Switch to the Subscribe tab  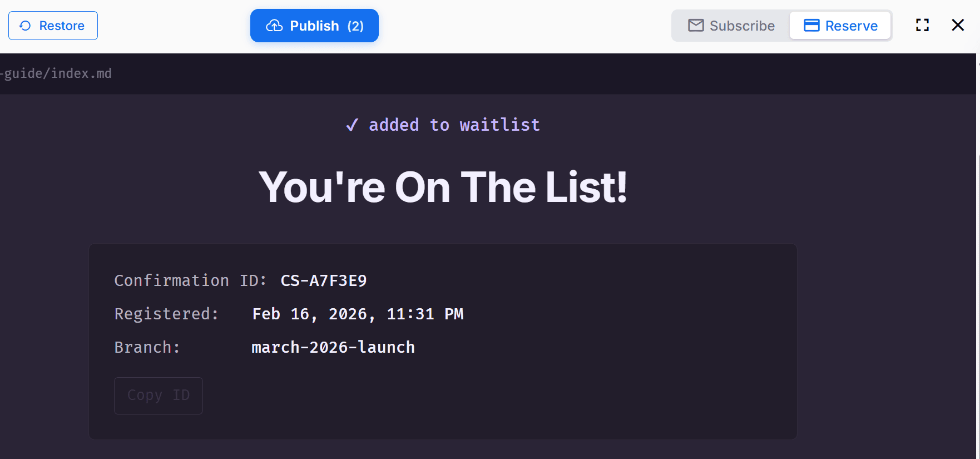point(730,26)
